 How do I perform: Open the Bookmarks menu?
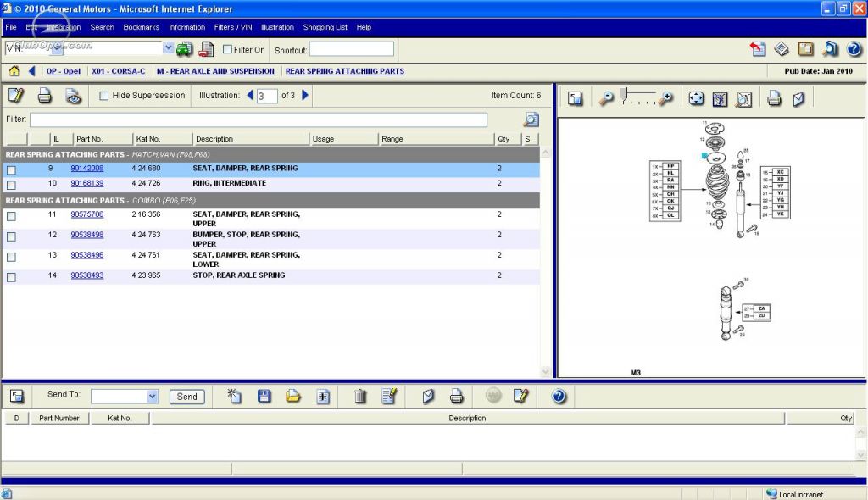[x=142, y=27]
